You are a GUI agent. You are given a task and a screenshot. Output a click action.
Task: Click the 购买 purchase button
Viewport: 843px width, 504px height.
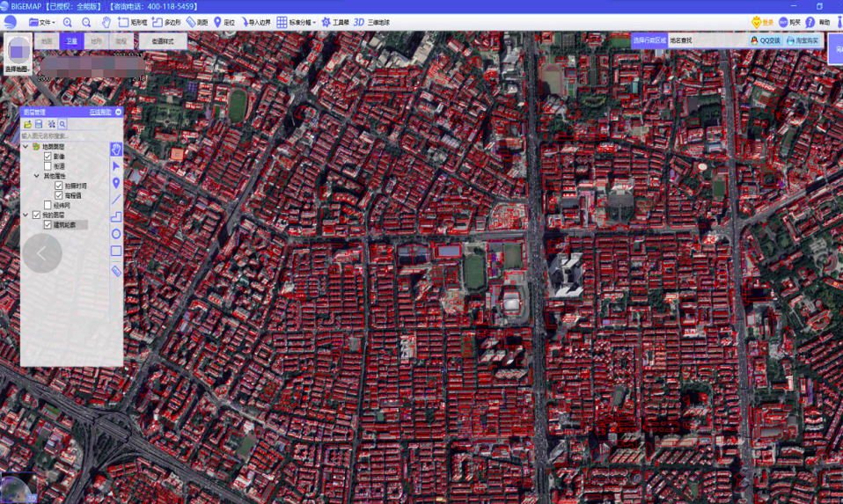coord(789,22)
